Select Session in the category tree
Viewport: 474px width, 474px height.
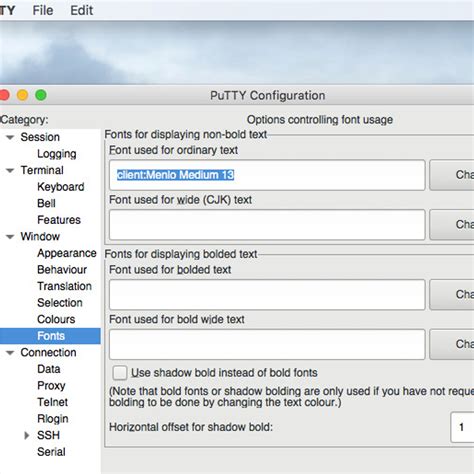[x=40, y=137]
